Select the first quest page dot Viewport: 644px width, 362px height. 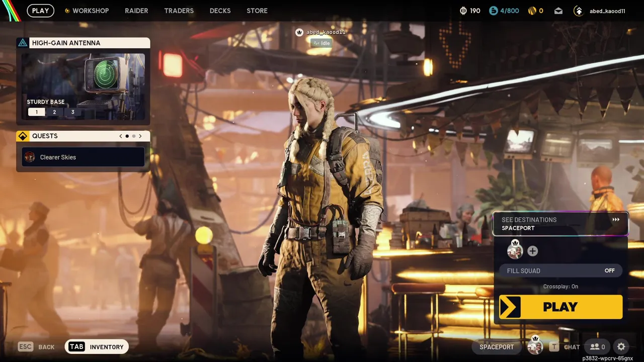[127, 136]
